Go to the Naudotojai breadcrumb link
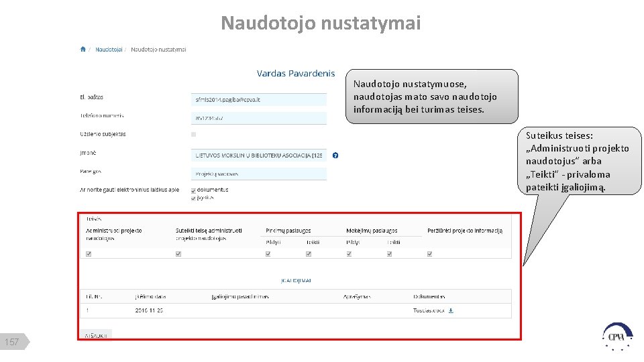This screenshot has height=362, width=644. (x=109, y=50)
